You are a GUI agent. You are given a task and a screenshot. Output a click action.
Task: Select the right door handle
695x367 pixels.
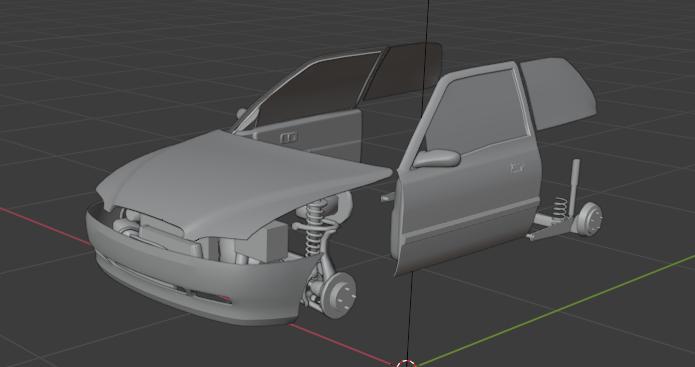tap(517, 167)
